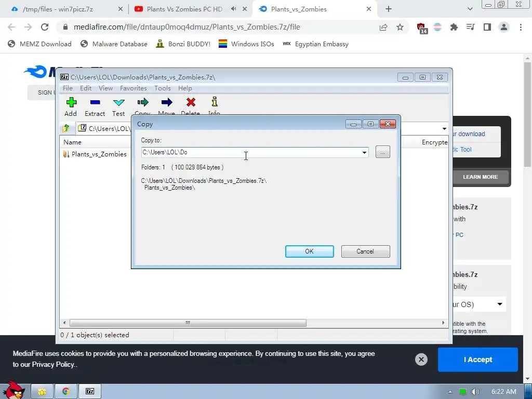Open the Chrome profile avatar
This screenshot has width=532, height=399.
(x=504, y=27)
